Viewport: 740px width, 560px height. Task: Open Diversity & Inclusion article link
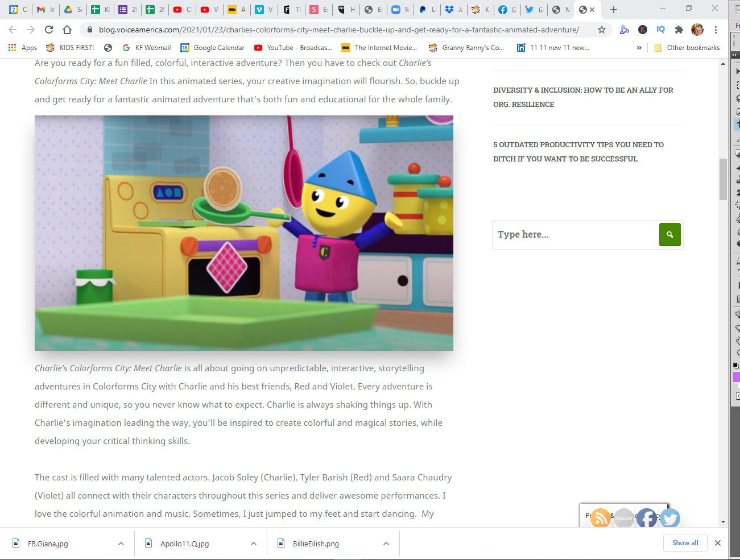583,97
